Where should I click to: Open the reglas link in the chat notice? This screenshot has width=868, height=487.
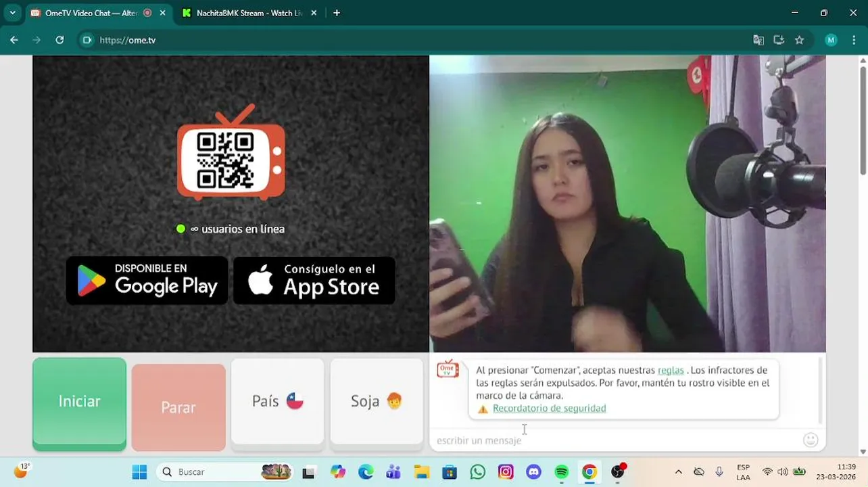[671, 370]
